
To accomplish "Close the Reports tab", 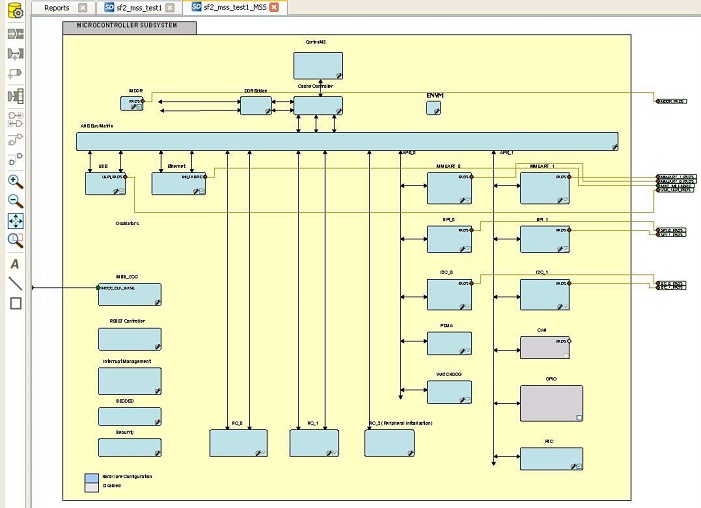I will (82, 7).
